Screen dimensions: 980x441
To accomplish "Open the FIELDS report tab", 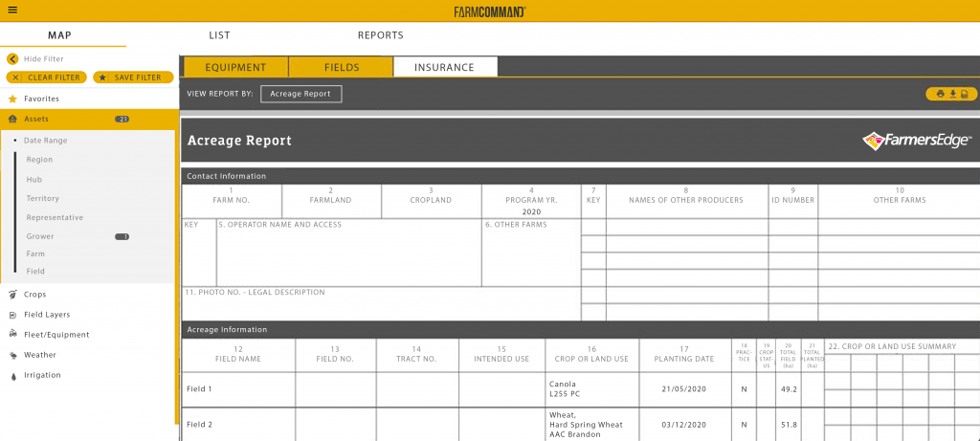I will [x=342, y=67].
